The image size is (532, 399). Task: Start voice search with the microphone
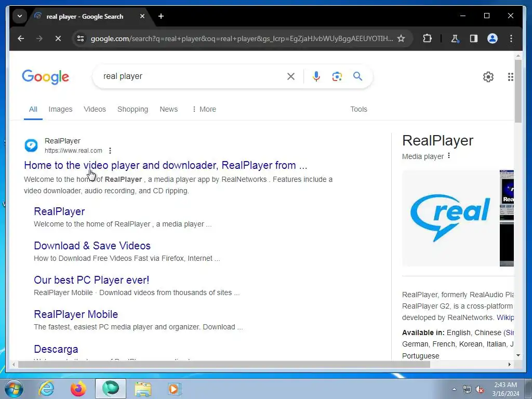tap(316, 76)
